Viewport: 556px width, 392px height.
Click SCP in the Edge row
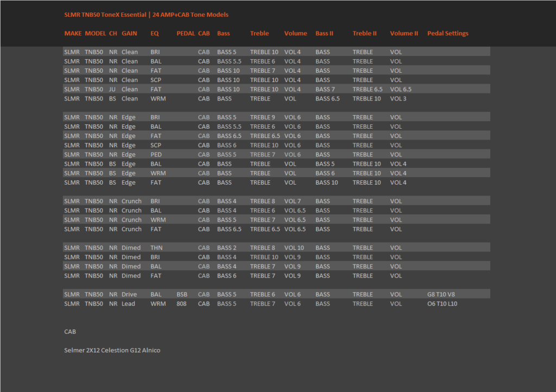(156, 146)
